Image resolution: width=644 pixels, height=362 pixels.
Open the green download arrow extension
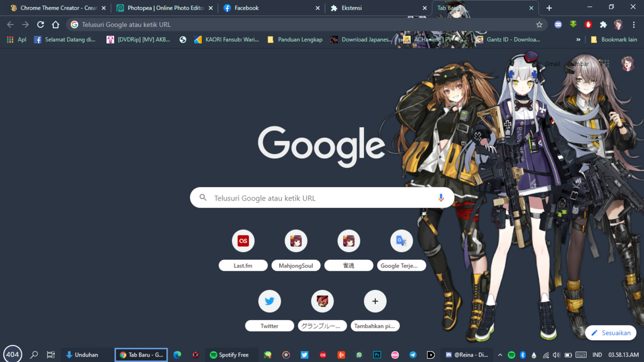tap(573, 25)
